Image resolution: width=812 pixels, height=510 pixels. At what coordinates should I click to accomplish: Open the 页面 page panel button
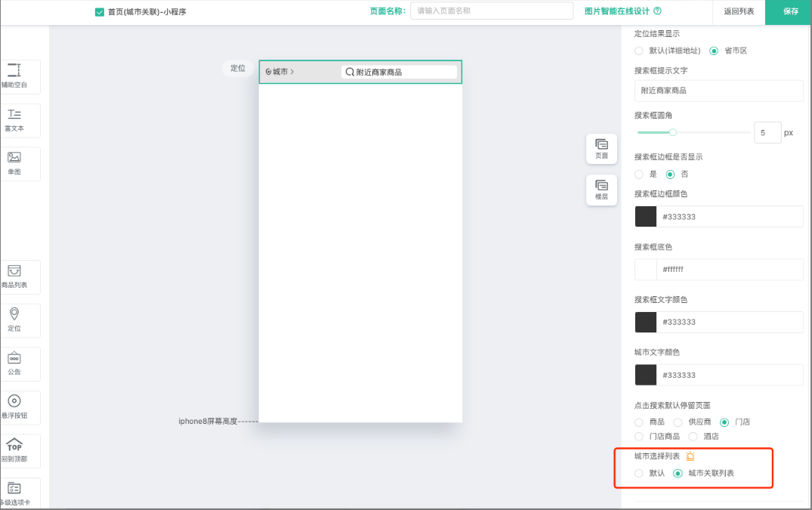(601, 148)
